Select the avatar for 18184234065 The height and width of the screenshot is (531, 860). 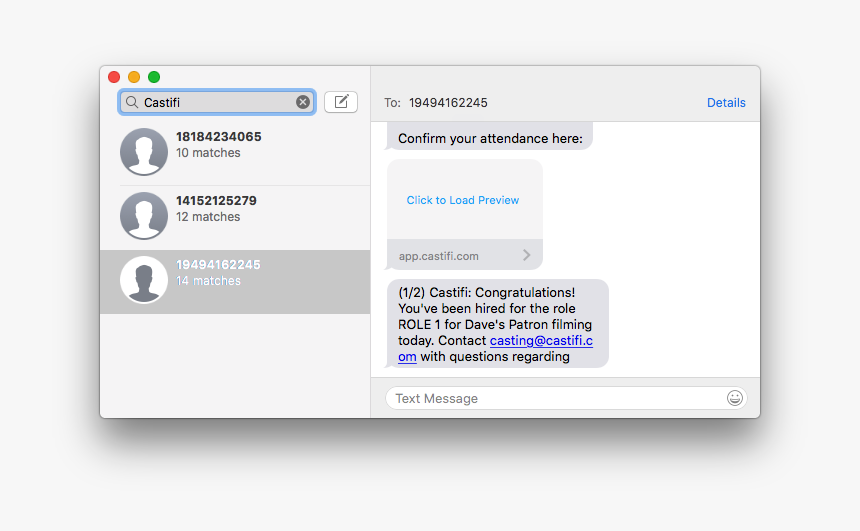tap(144, 152)
